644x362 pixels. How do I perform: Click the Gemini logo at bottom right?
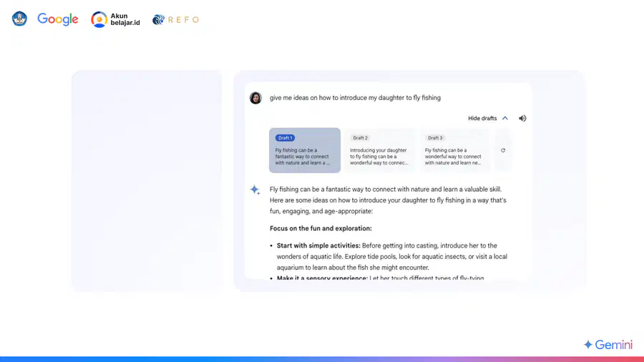click(608, 344)
